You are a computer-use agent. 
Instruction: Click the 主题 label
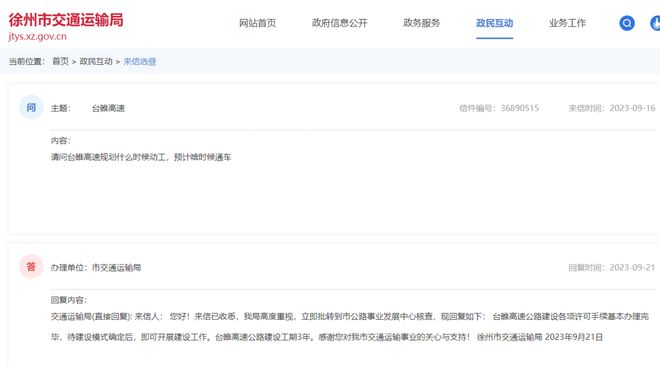(x=61, y=108)
